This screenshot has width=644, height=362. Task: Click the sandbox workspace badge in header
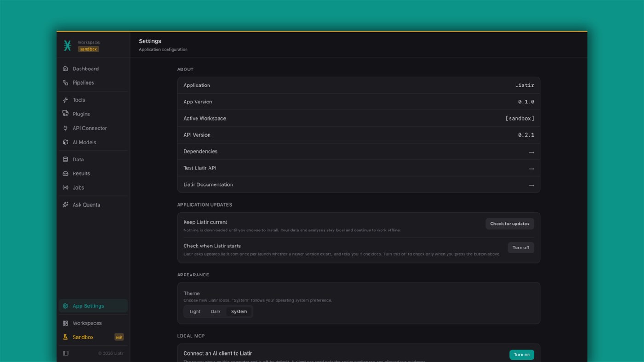coord(88,49)
